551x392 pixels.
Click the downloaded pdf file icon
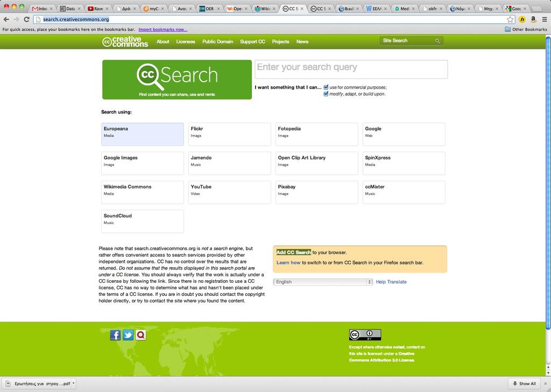[x=8, y=383]
